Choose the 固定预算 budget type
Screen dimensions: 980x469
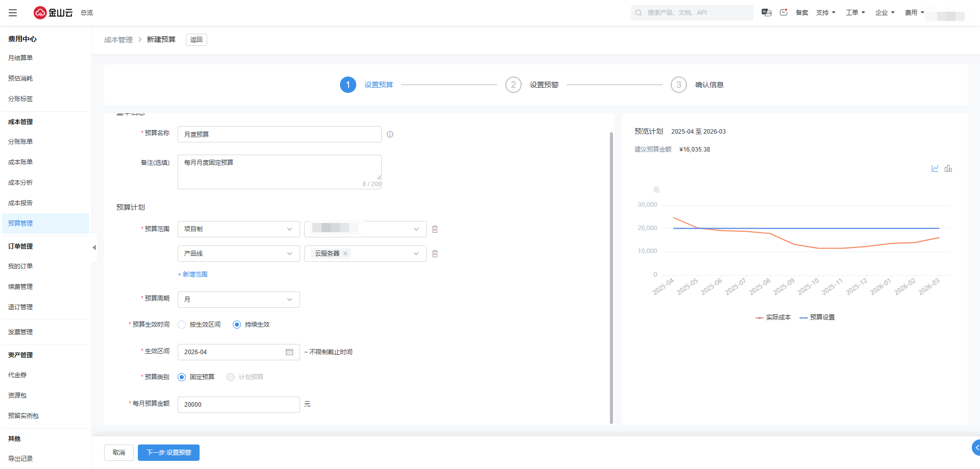coord(182,377)
